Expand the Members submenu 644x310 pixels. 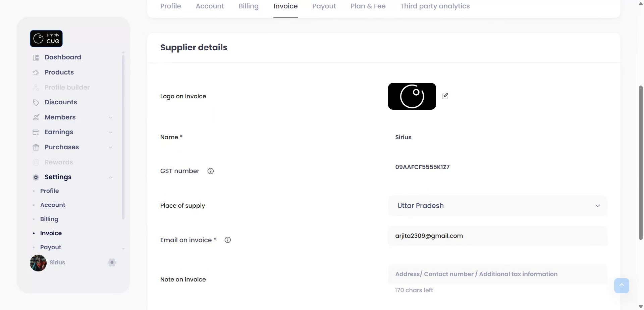(x=110, y=117)
